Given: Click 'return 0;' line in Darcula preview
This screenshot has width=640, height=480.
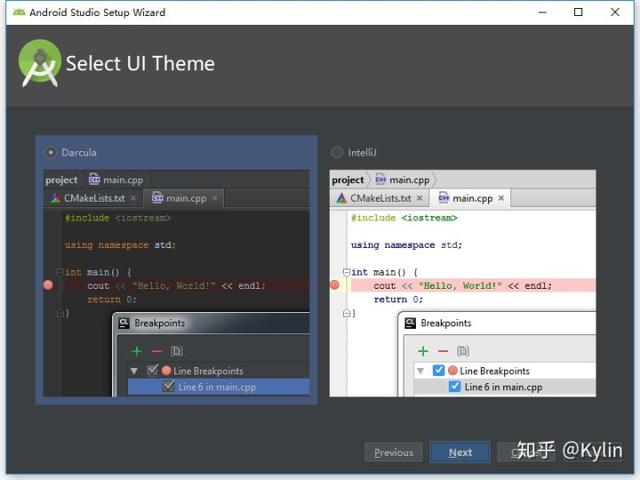Looking at the screenshot, I should pyautogui.click(x=112, y=299).
